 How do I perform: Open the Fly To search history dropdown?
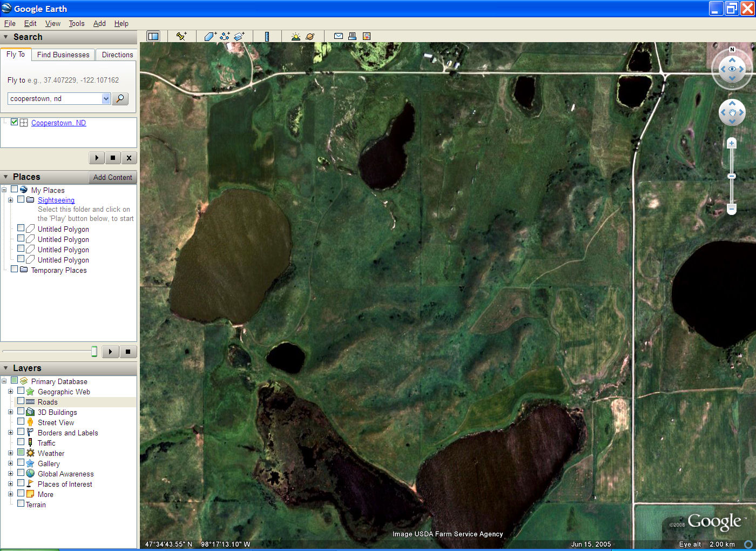point(106,98)
